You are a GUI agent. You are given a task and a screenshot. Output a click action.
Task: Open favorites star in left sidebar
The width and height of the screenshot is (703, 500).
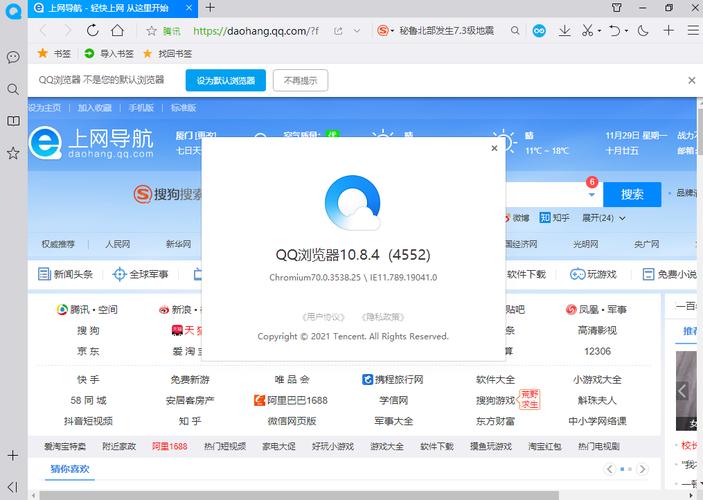[x=13, y=153]
